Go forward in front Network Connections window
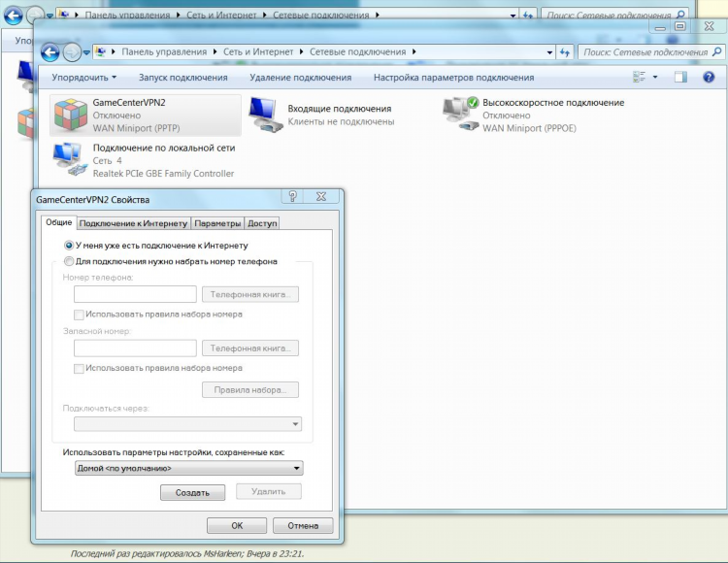This screenshot has height=563, width=728. [x=72, y=52]
